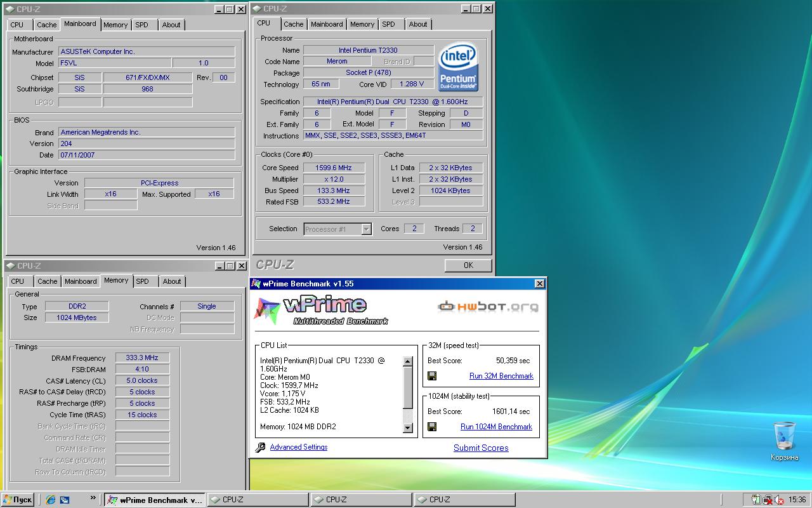Select the About tab in CPU-Z Mainboard window

[171, 25]
